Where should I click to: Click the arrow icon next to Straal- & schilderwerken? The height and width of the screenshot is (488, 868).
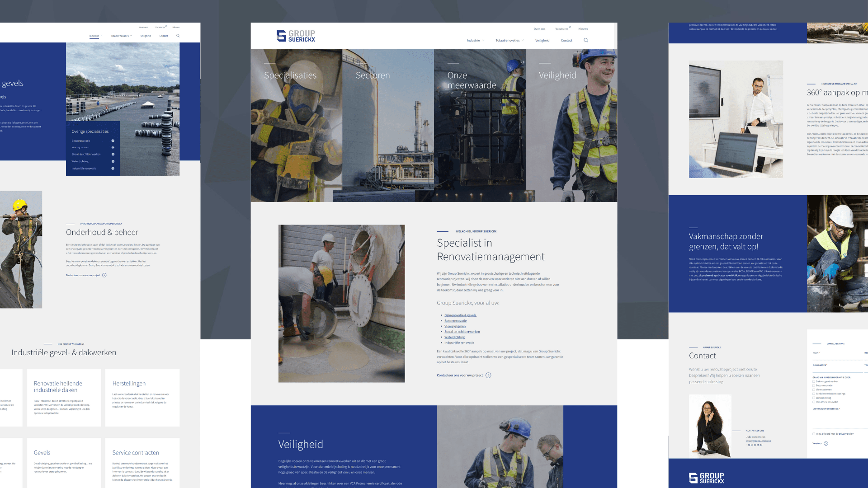click(113, 155)
